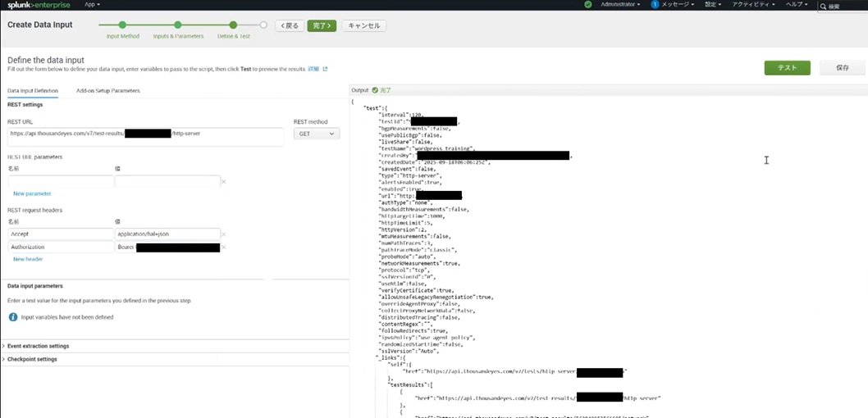The width and height of the screenshot is (868, 418).
Task: Click the Splunk enterprise logo
Action: 39,5
